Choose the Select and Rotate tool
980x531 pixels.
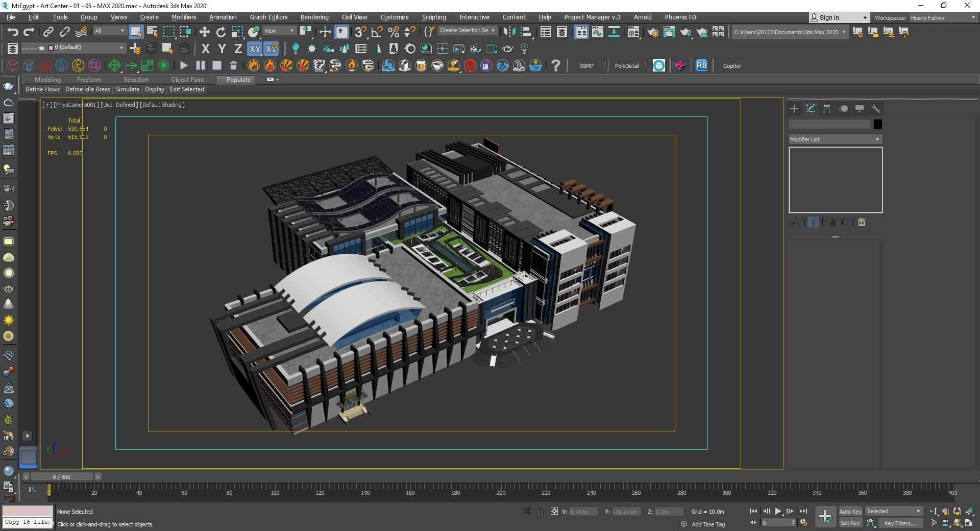(x=220, y=32)
